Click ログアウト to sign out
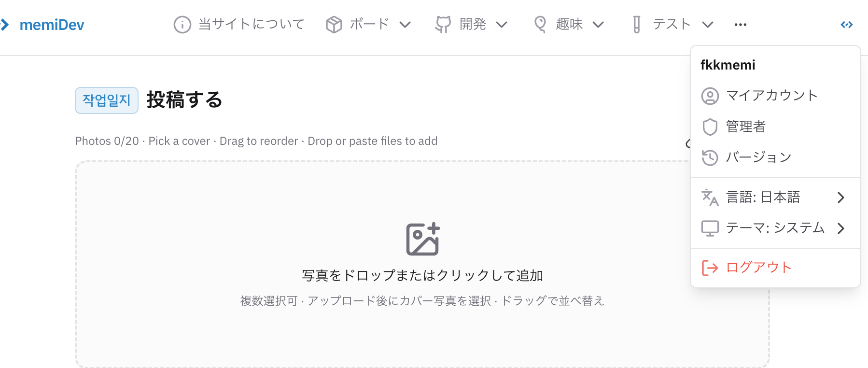The width and height of the screenshot is (868, 368). pyautogui.click(x=776, y=268)
